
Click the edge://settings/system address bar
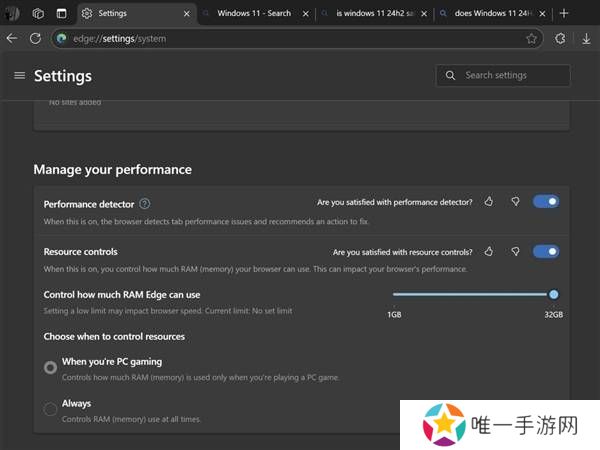297,39
